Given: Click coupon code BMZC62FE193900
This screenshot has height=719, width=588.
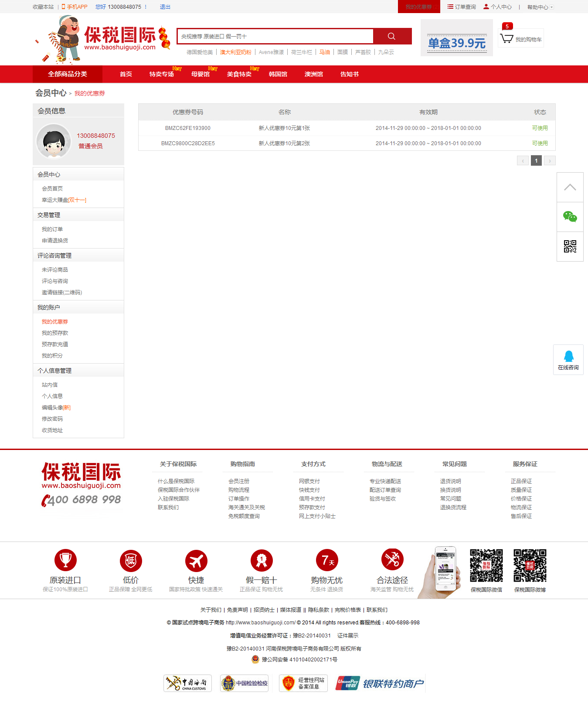Looking at the screenshot, I should pos(188,128).
